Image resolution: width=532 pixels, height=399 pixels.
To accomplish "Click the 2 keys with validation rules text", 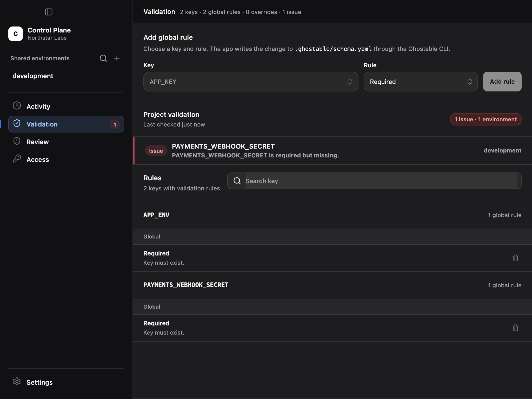I will tap(182, 188).
